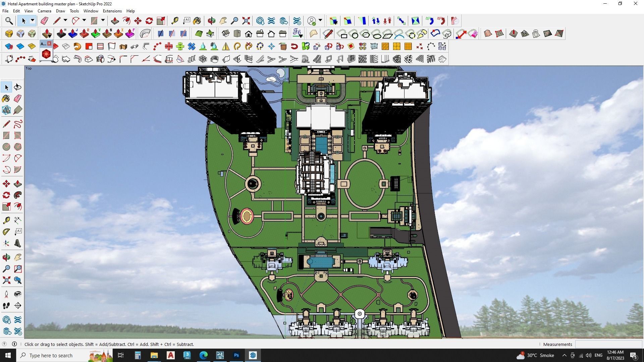Select the Eraser tool in top toolbar
Image resolution: width=644 pixels, height=362 pixels.
coord(44,21)
